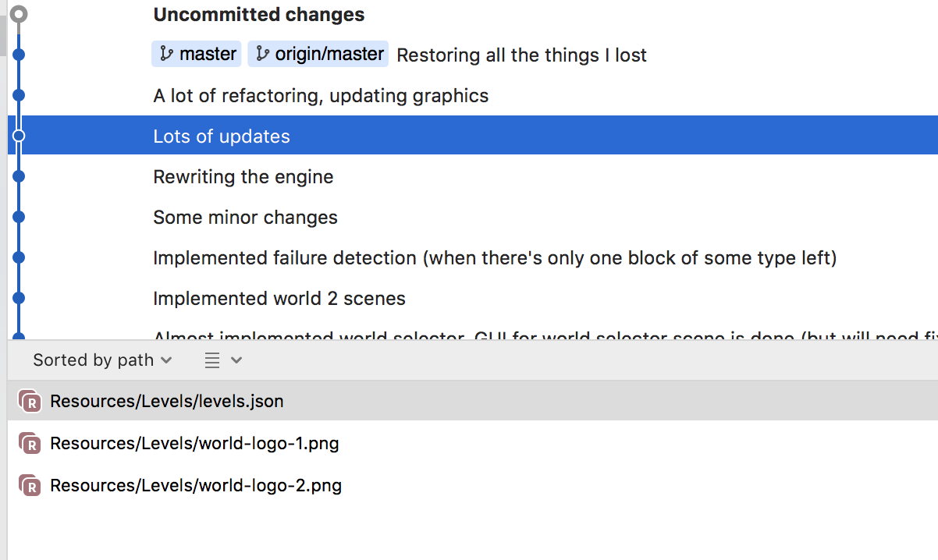Open file Resources/Levels/world-logo-2.png
Image resolution: width=938 pixels, height=560 pixels.
[x=473, y=485]
